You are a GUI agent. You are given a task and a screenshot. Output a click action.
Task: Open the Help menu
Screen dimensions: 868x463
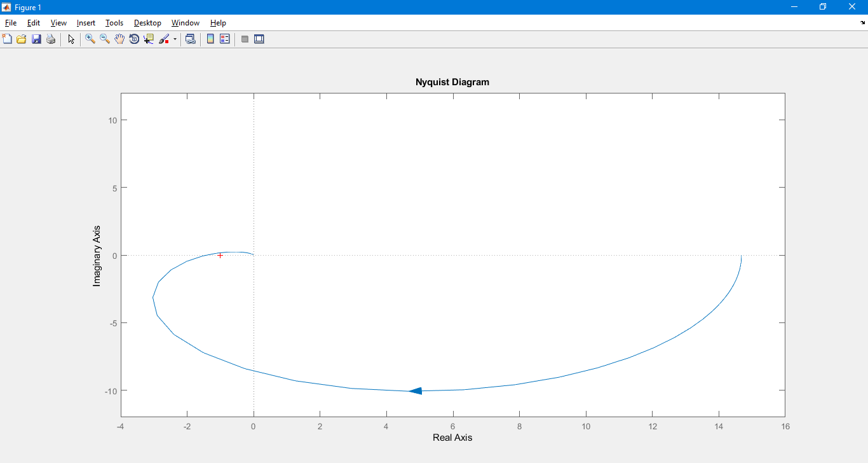pyautogui.click(x=218, y=23)
